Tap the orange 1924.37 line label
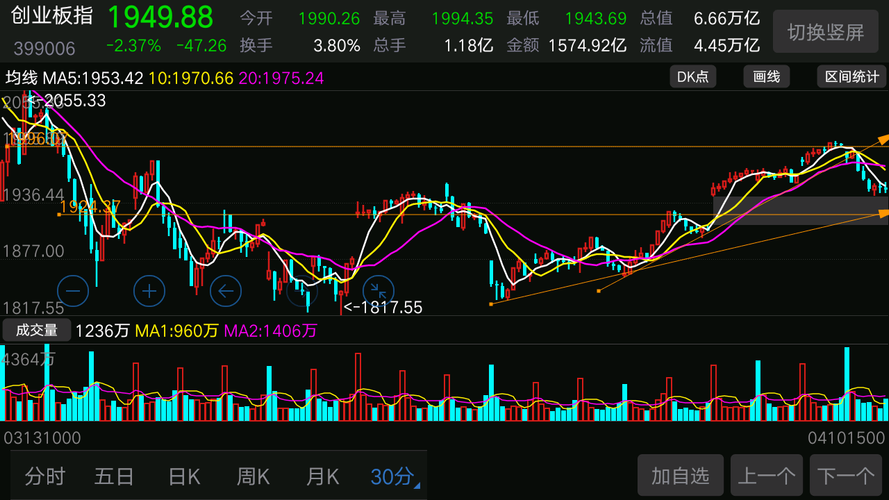 pyautogui.click(x=90, y=206)
